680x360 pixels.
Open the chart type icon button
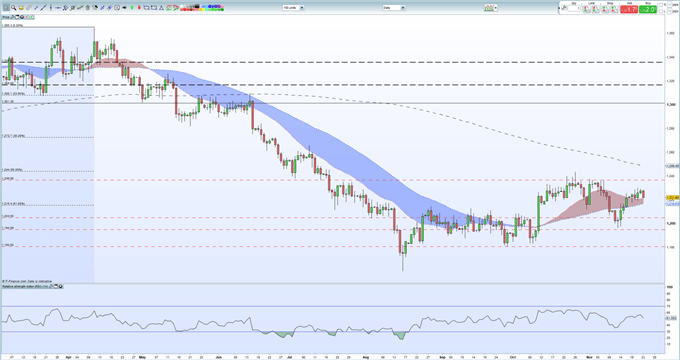[x=489, y=8]
